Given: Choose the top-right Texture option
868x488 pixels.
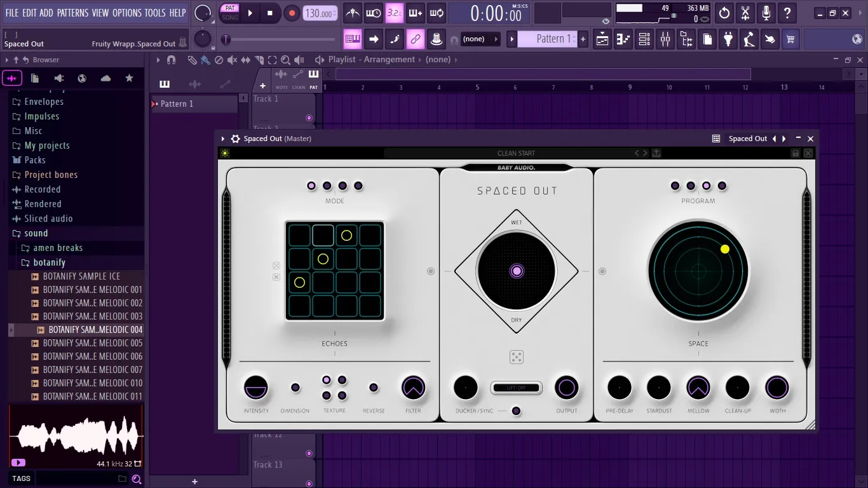Looking at the screenshot, I should (342, 380).
